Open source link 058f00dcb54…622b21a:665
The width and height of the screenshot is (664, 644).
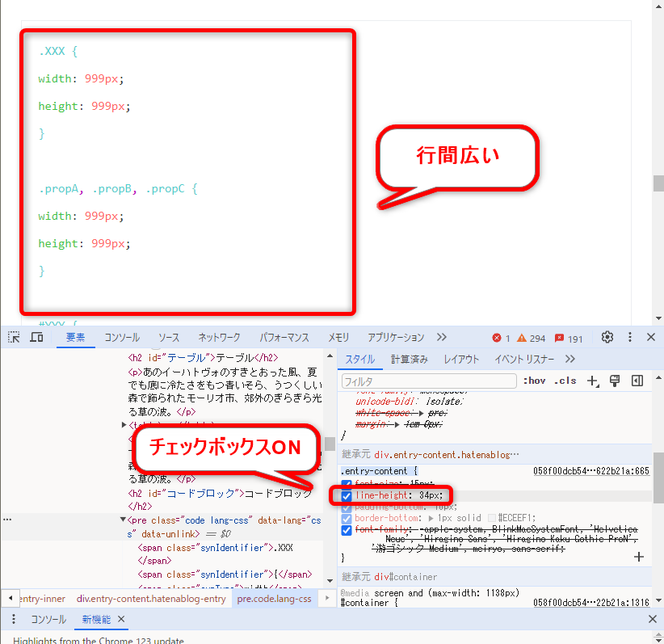(x=591, y=471)
